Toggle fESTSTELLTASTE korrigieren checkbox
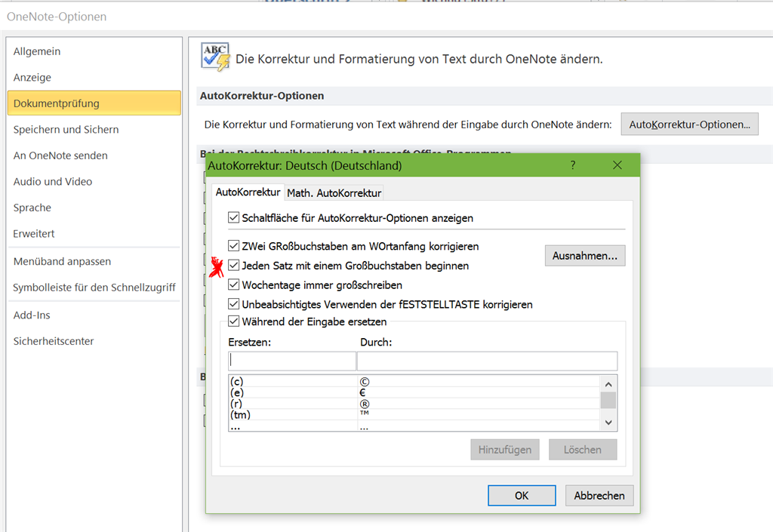Screen dimensions: 773x532 click(x=234, y=304)
